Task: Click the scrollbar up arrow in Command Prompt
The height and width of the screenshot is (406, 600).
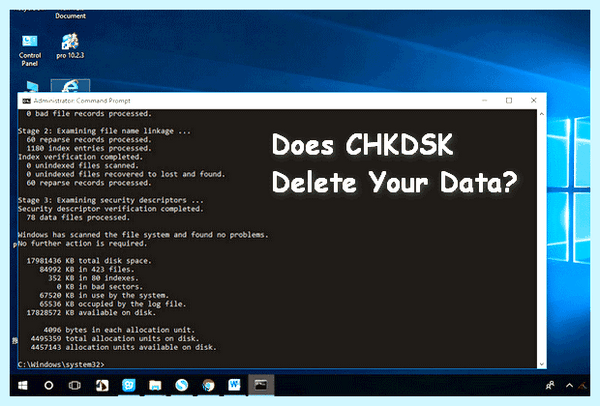Action: pyautogui.click(x=541, y=114)
